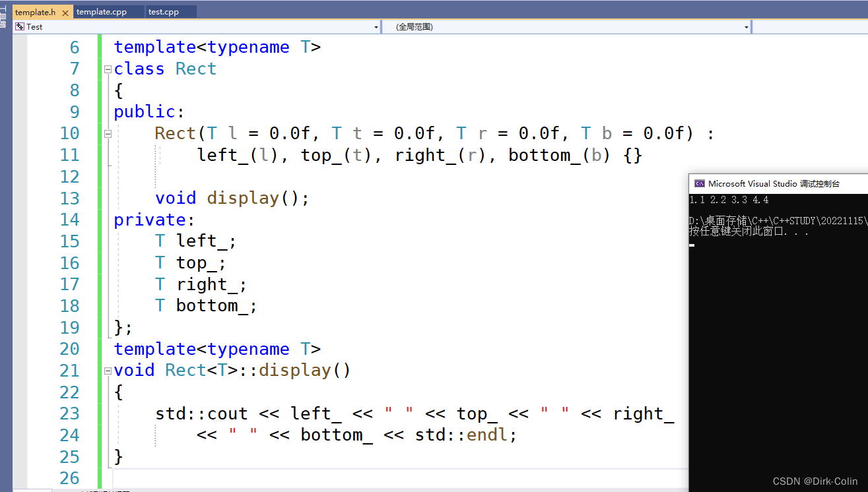Click the class name 'Rect' on line 7
Image resolution: width=868 pixels, height=492 pixels.
click(x=196, y=69)
